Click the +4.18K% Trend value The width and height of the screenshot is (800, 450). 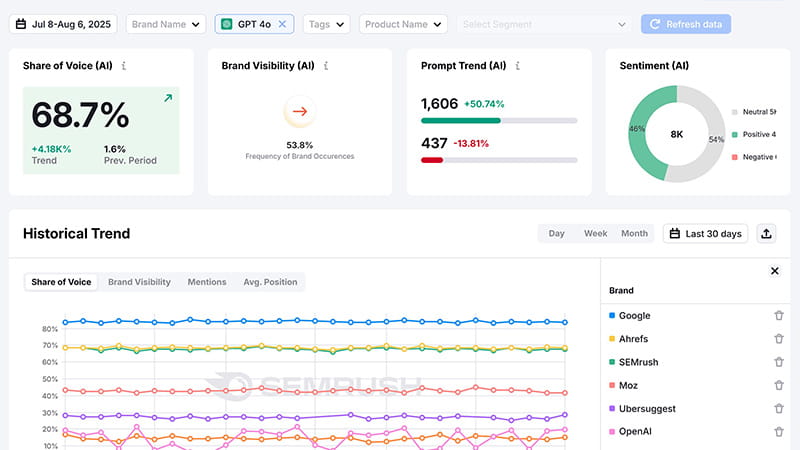51,149
